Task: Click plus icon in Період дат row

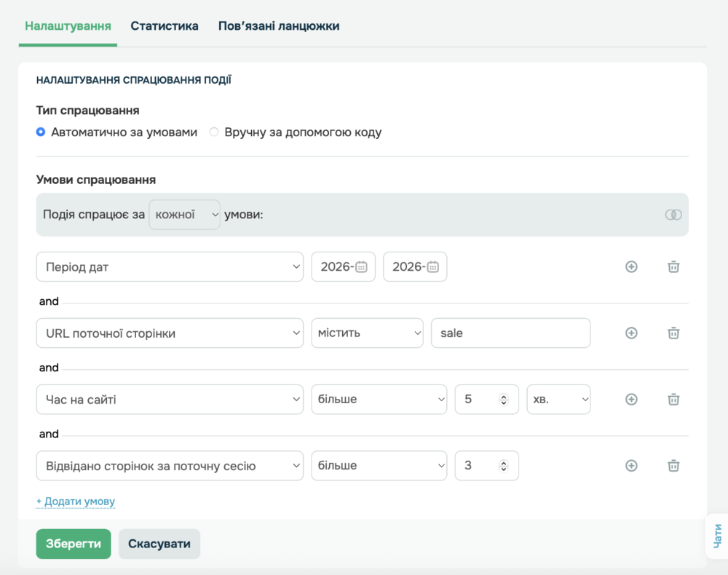Action: click(x=631, y=266)
